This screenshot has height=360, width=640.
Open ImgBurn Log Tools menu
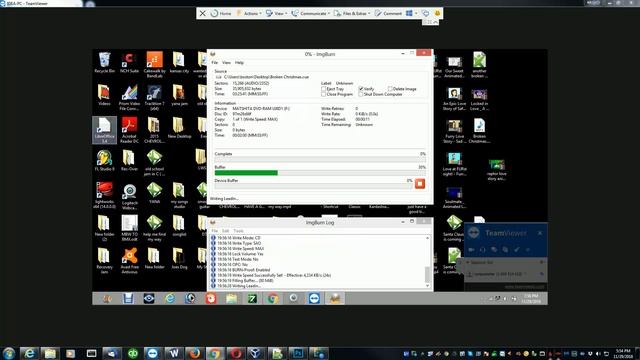[x=238, y=231]
